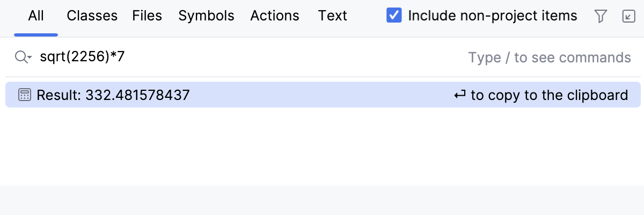Click the Enter key arrow icon

(460, 95)
